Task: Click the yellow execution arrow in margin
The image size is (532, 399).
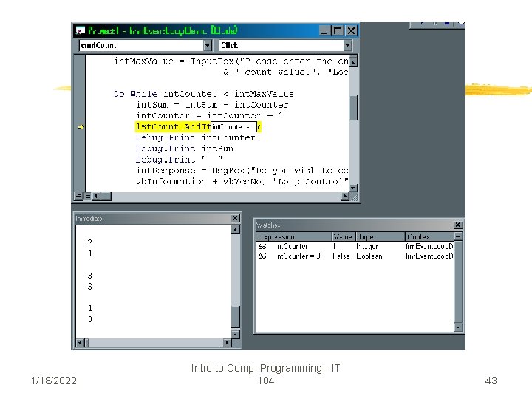Action: [81, 127]
